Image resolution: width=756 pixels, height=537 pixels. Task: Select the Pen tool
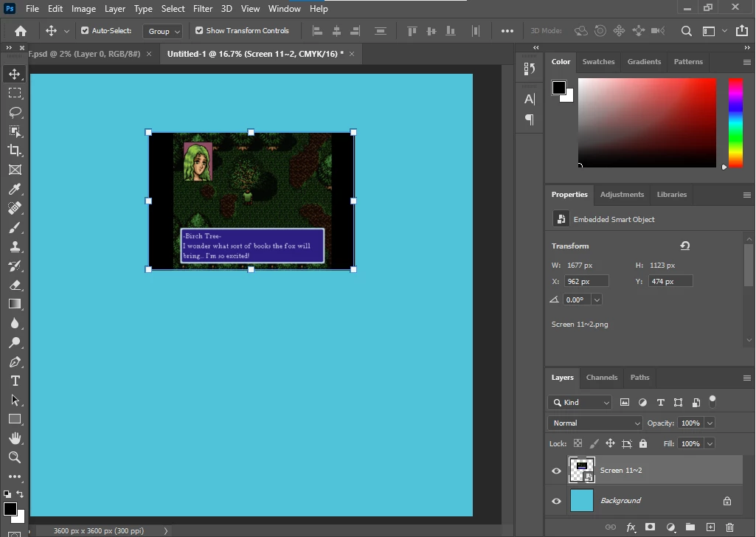point(15,361)
